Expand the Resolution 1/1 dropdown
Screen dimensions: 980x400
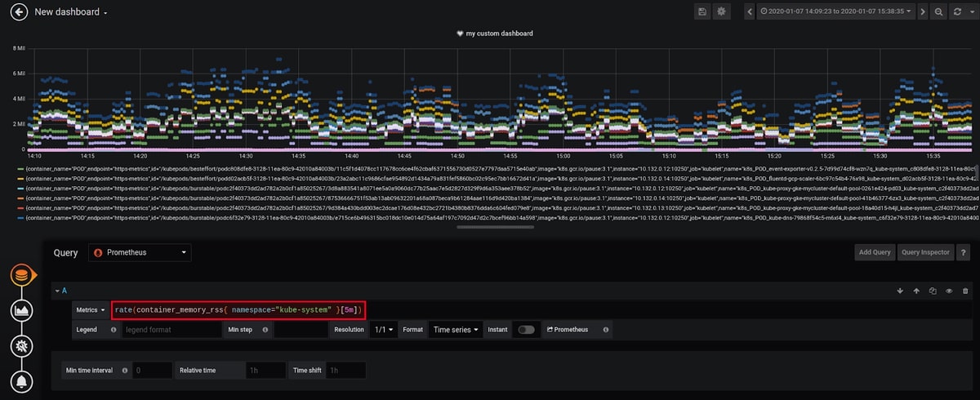pyautogui.click(x=382, y=329)
